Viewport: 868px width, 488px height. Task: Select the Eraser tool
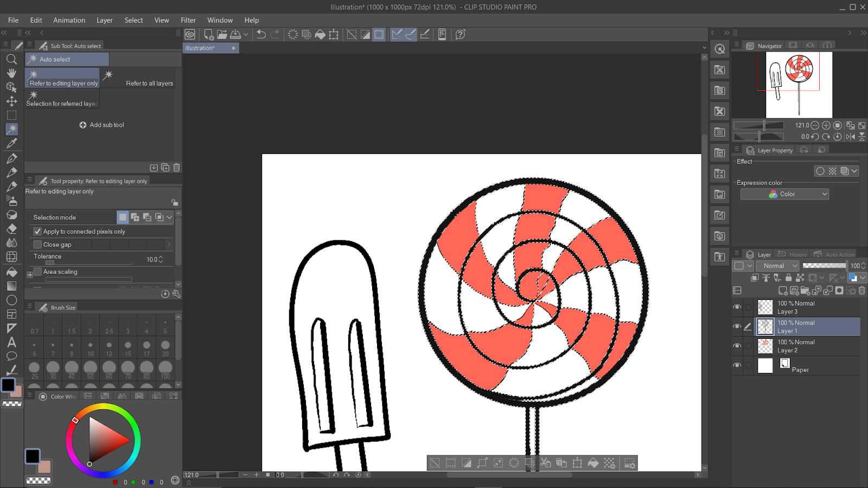pyautogui.click(x=11, y=229)
